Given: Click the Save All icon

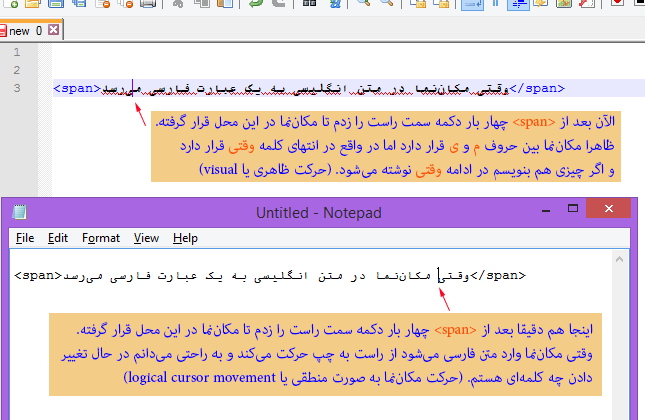Looking at the screenshot, I should (79, 3).
